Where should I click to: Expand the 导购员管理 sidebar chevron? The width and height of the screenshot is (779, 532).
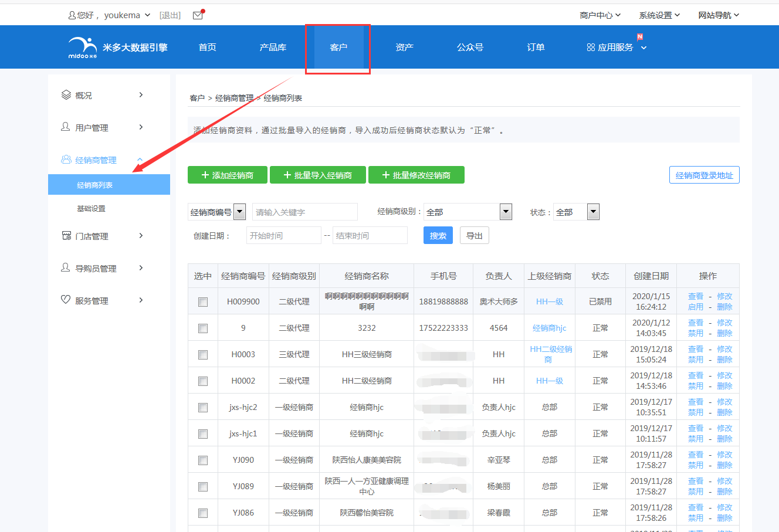141,267
